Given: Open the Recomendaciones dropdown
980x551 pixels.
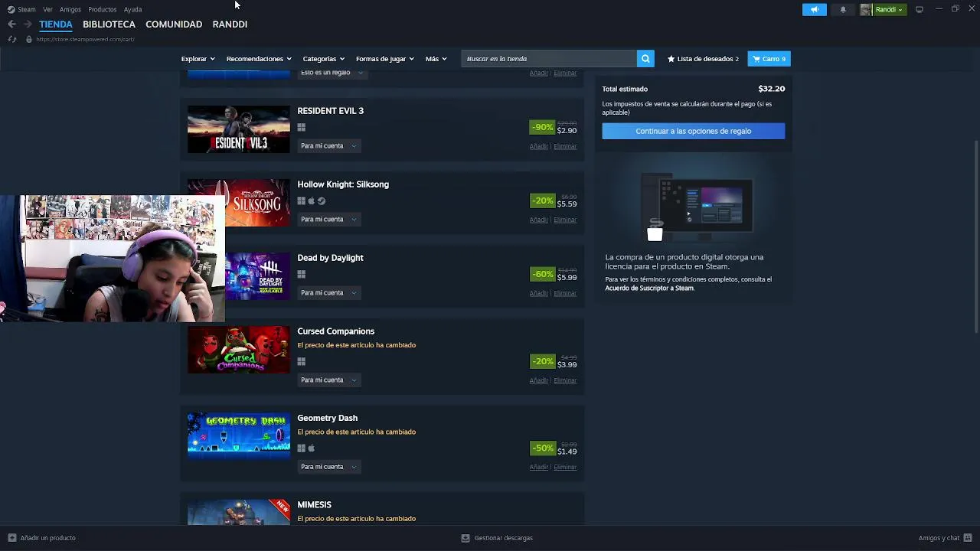Looking at the screenshot, I should (x=259, y=59).
